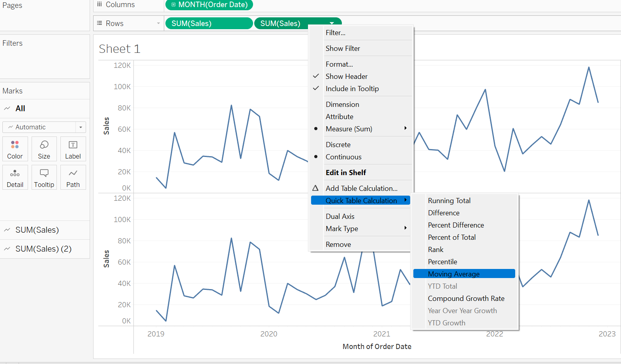This screenshot has height=364, width=621.
Task: Click Edit in Shelf
Action: click(x=345, y=173)
